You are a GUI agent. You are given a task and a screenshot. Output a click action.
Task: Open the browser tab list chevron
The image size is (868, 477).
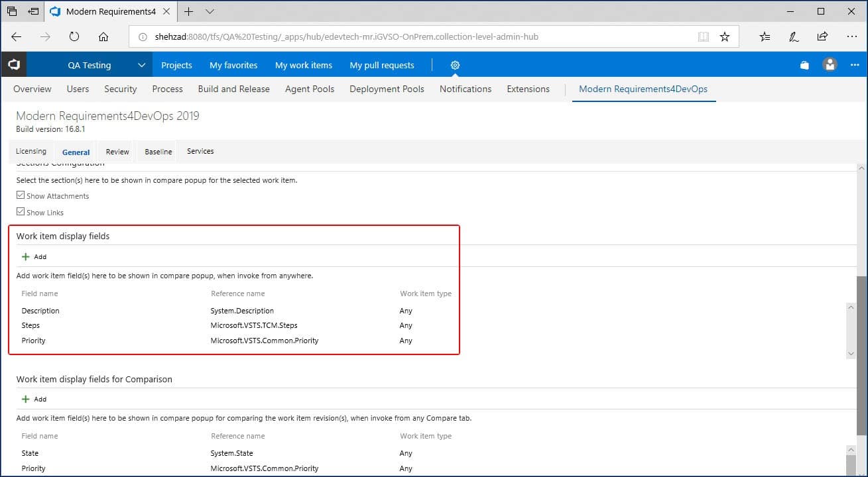coord(210,11)
